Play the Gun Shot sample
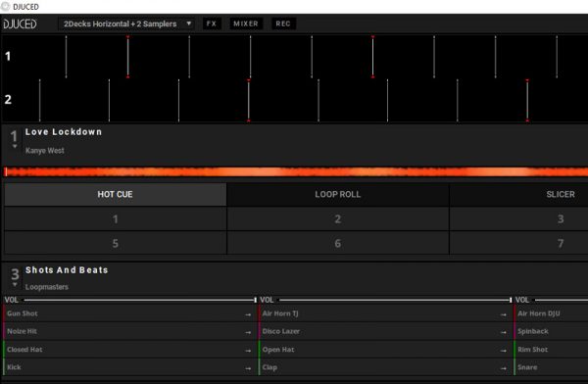This screenshot has height=384, width=588. [x=129, y=313]
